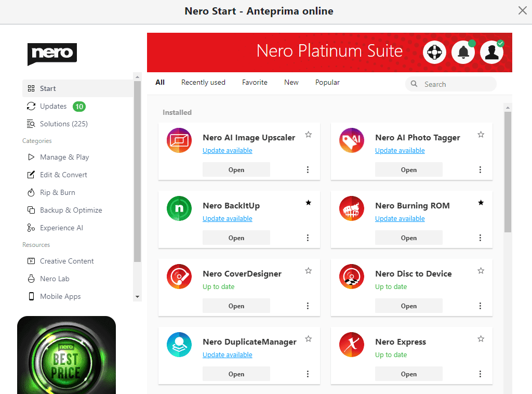Click the Nero logo in the sidebar

coord(52,54)
